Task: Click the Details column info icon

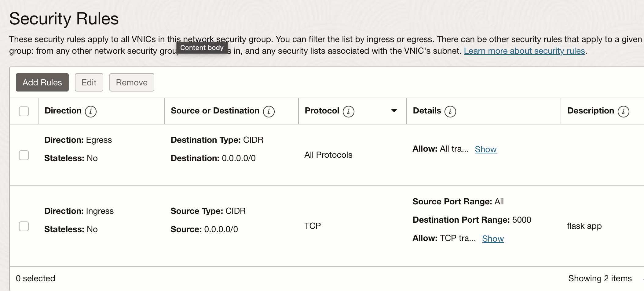Action: 450,111
